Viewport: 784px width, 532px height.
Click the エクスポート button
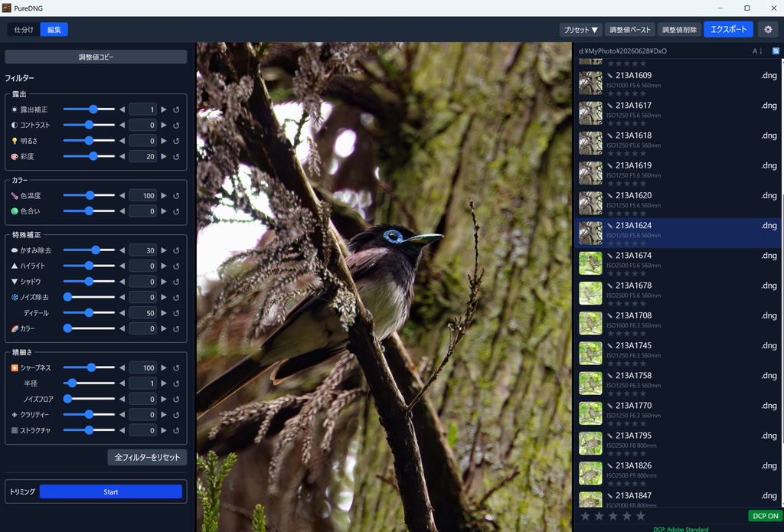point(729,30)
